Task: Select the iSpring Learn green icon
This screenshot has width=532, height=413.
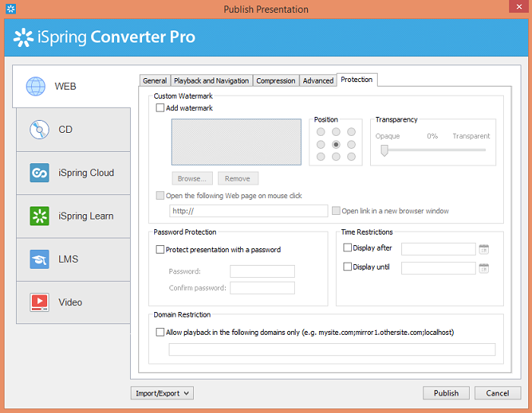Action: pyautogui.click(x=40, y=216)
